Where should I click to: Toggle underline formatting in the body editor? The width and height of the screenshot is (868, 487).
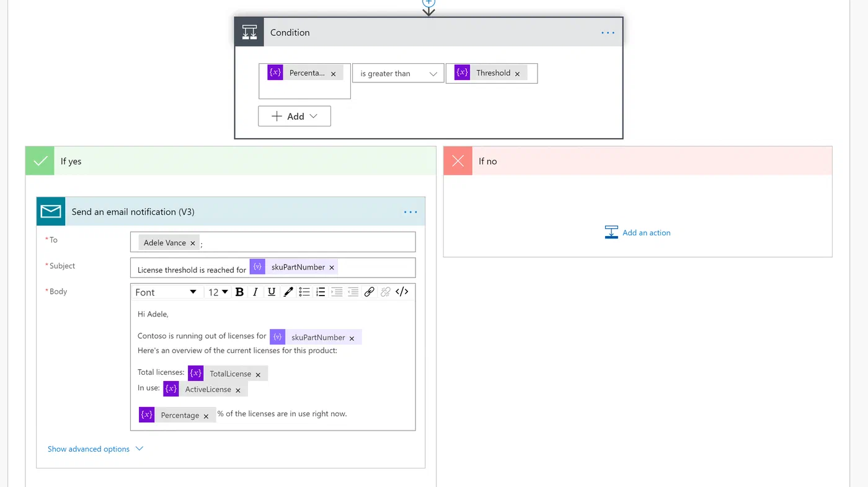pyautogui.click(x=272, y=292)
